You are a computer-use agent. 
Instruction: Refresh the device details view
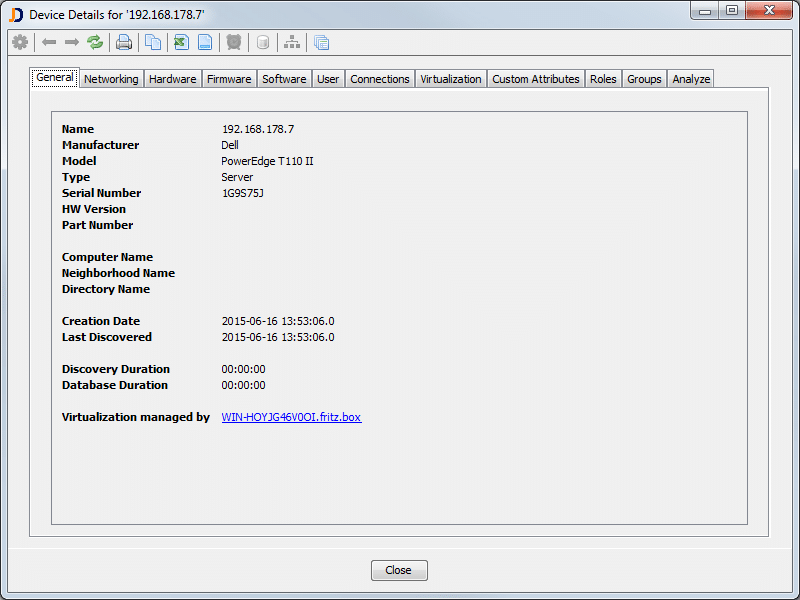click(95, 42)
